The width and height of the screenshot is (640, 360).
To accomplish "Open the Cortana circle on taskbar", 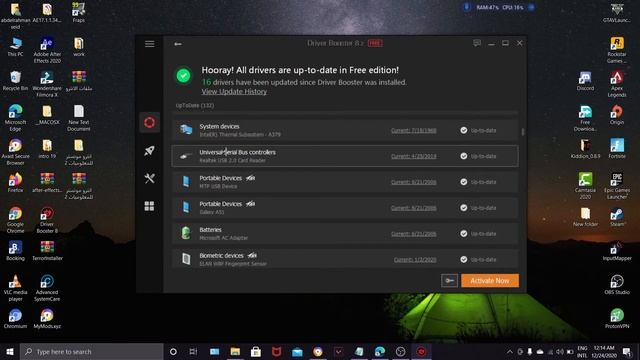I will tap(173, 351).
